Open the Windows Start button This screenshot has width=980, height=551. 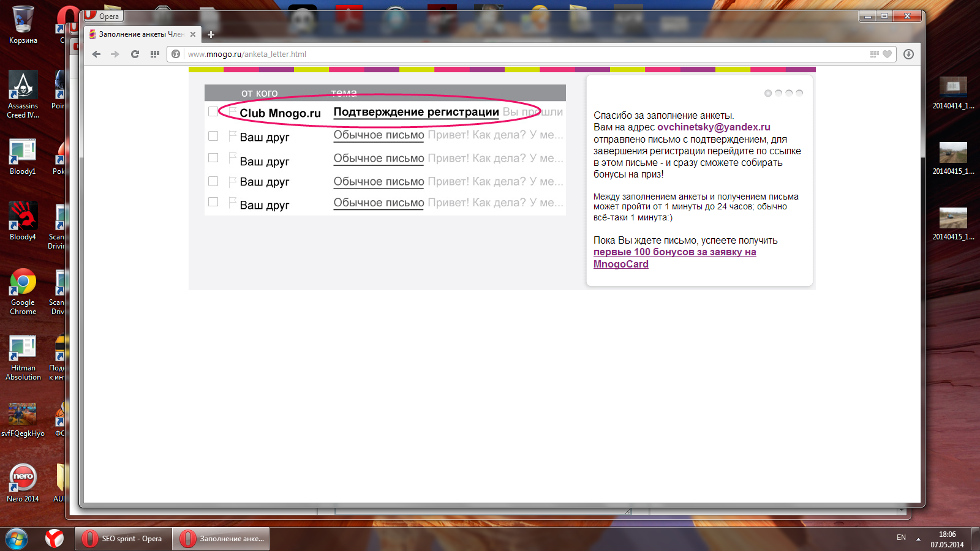coord(17,539)
